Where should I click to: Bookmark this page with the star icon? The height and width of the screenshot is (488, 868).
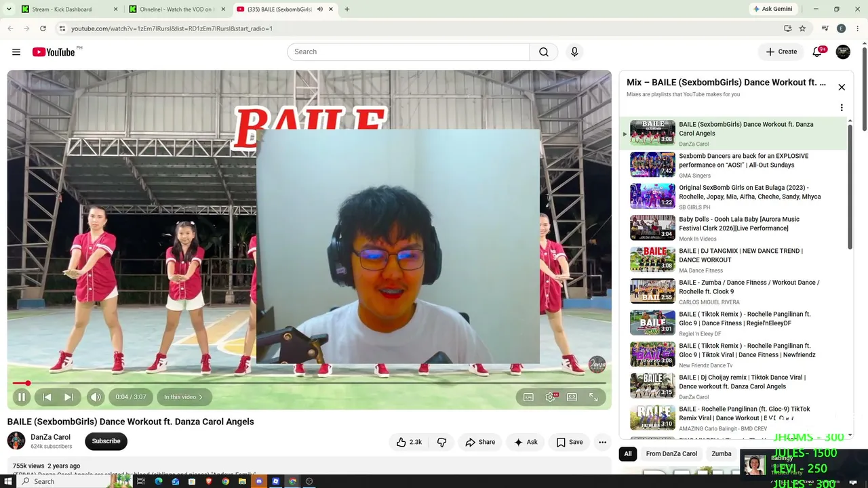(802, 28)
